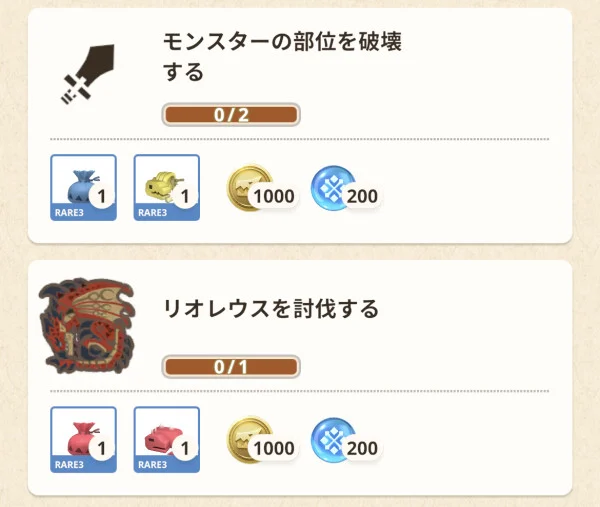Click the 0/2 progress bar
Image resolution: width=600 pixels, height=507 pixels.
(x=230, y=114)
